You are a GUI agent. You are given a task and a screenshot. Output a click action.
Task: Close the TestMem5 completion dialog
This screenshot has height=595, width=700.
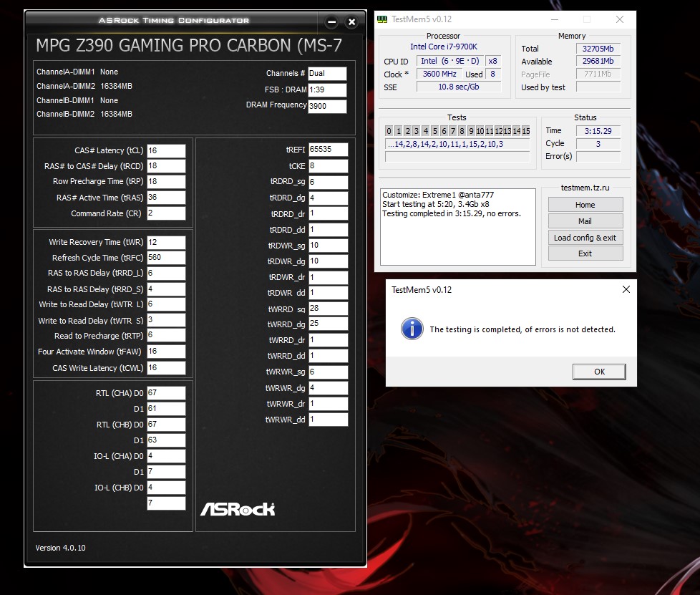pyautogui.click(x=626, y=289)
